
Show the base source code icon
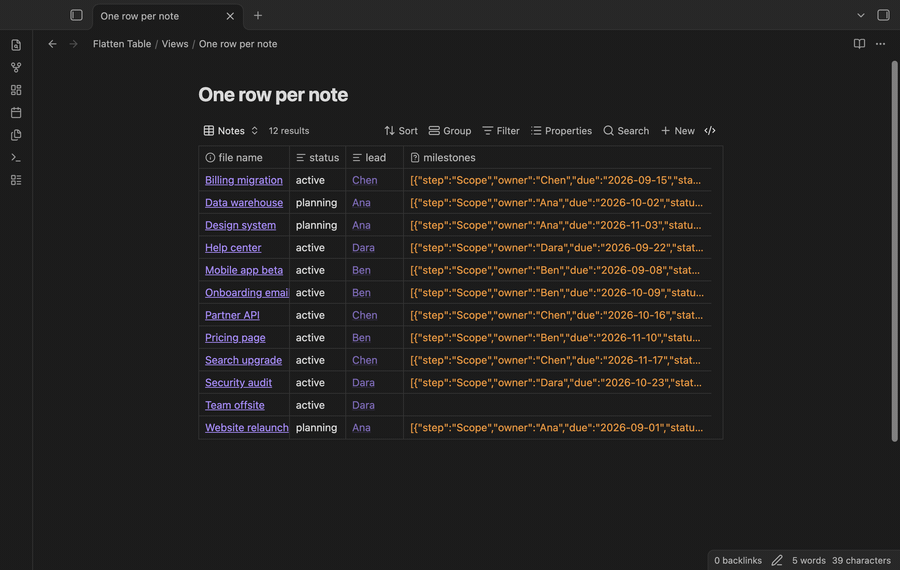(710, 131)
